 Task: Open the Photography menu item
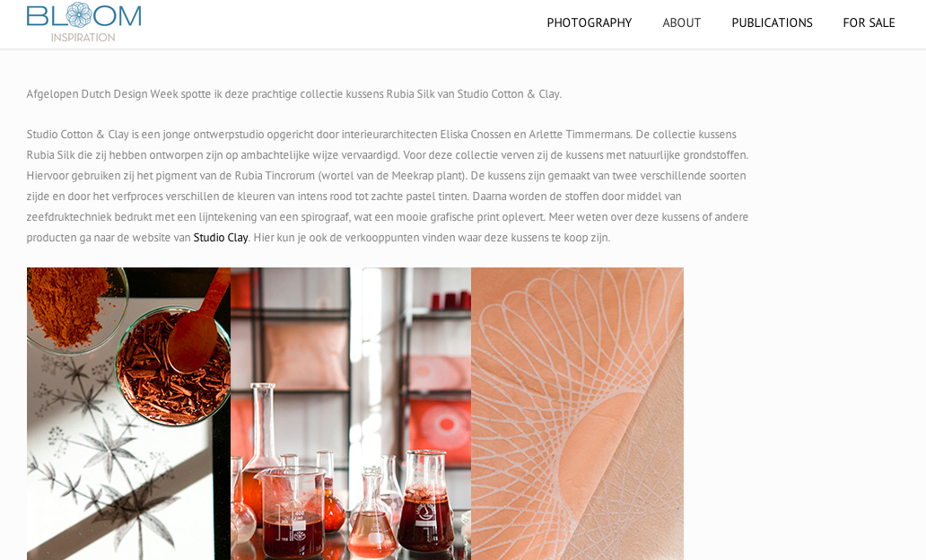pyautogui.click(x=589, y=22)
